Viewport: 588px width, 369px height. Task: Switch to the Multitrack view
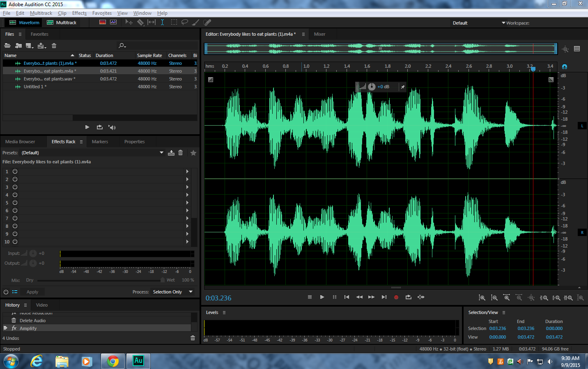(x=62, y=22)
